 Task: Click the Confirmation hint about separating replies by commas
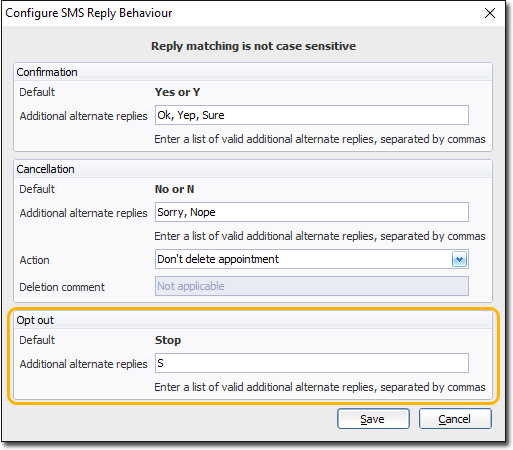click(x=320, y=139)
